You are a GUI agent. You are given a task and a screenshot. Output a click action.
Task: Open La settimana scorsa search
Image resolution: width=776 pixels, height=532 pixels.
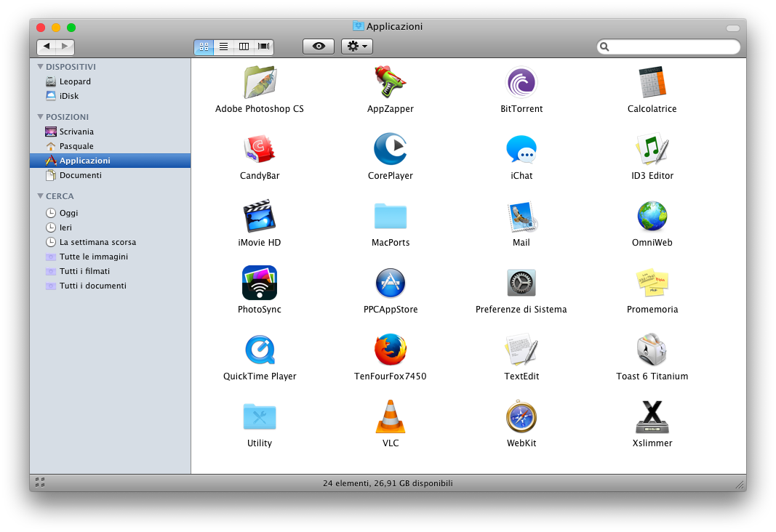pos(110,242)
